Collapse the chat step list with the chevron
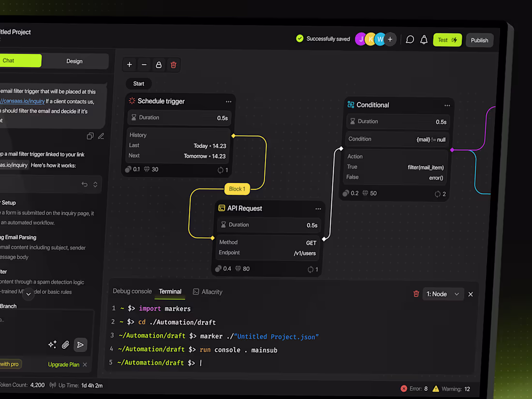Viewport: 532px width, 399px height. [28, 294]
